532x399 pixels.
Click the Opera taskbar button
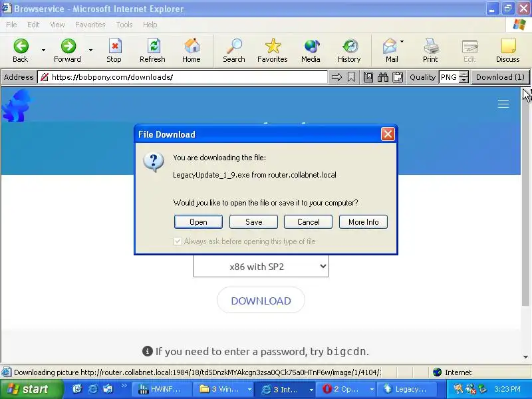(345, 389)
